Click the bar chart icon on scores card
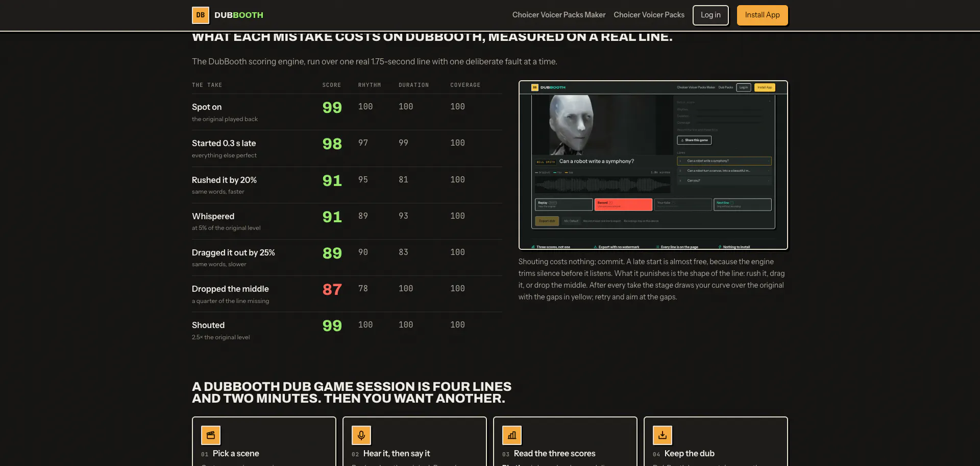This screenshot has width=980, height=466. pyautogui.click(x=512, y=435)
